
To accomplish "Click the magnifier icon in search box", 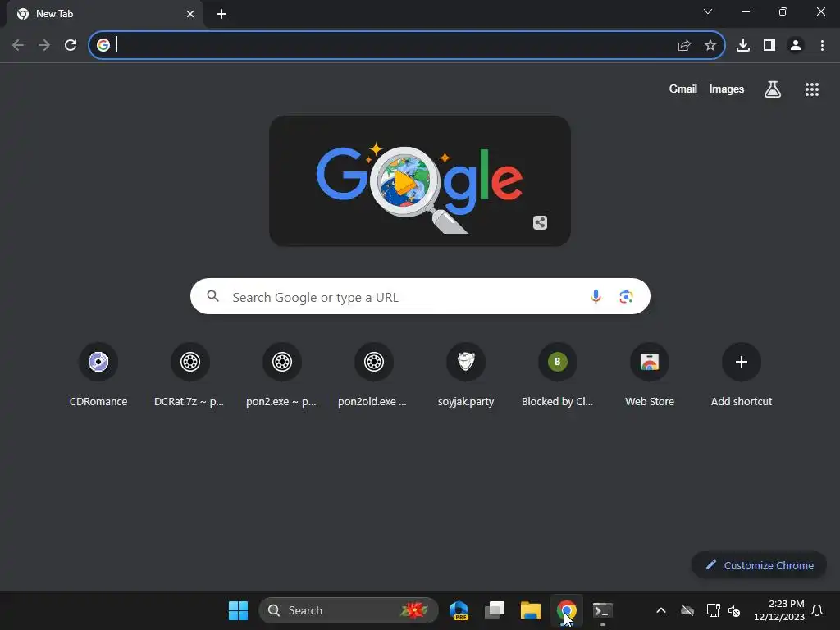I will click(213, 296).
